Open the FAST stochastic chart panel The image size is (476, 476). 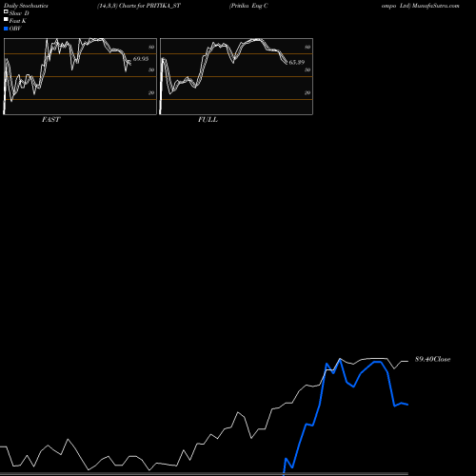click(x=80, y=76)
